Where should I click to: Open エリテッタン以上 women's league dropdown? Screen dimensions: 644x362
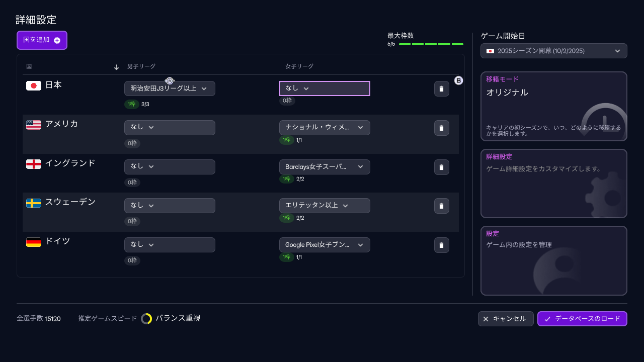(325, 206)
